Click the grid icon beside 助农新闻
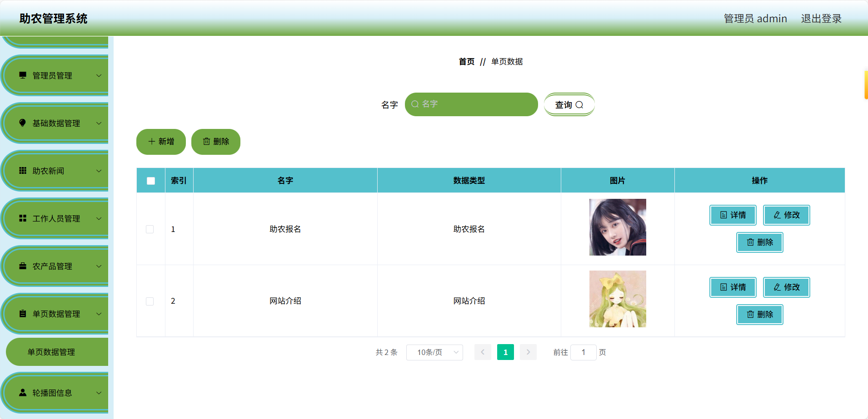The width and height of the screenshot is (868, 419). point(23,170)
